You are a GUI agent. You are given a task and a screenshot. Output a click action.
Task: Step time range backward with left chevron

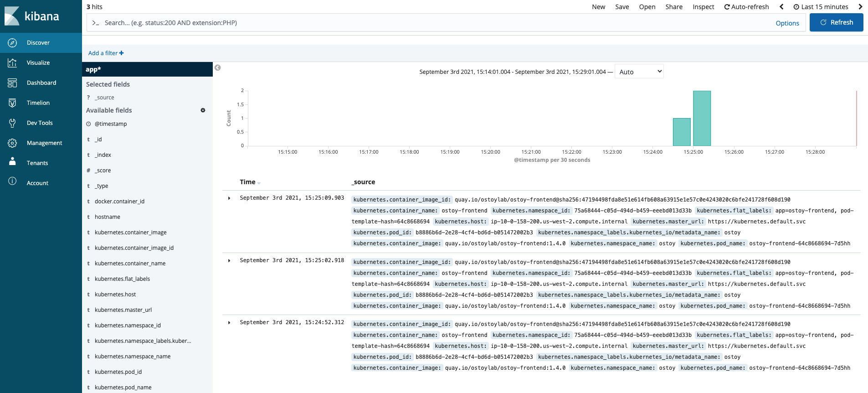pyautogui.click(x=781, y=7)
